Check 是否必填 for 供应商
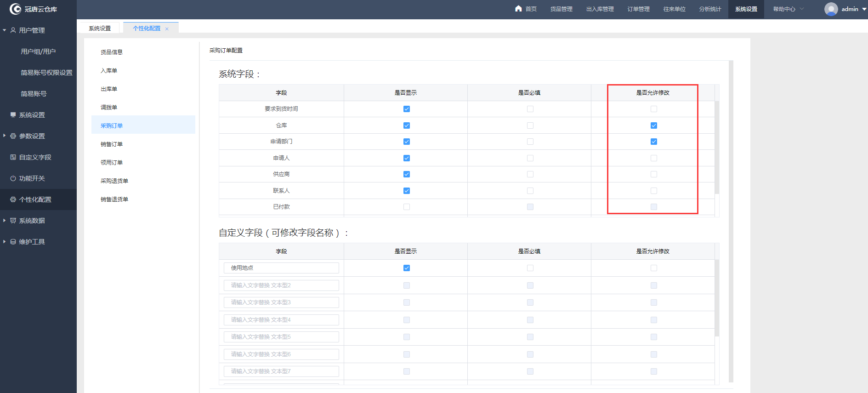 click(530, 174)
